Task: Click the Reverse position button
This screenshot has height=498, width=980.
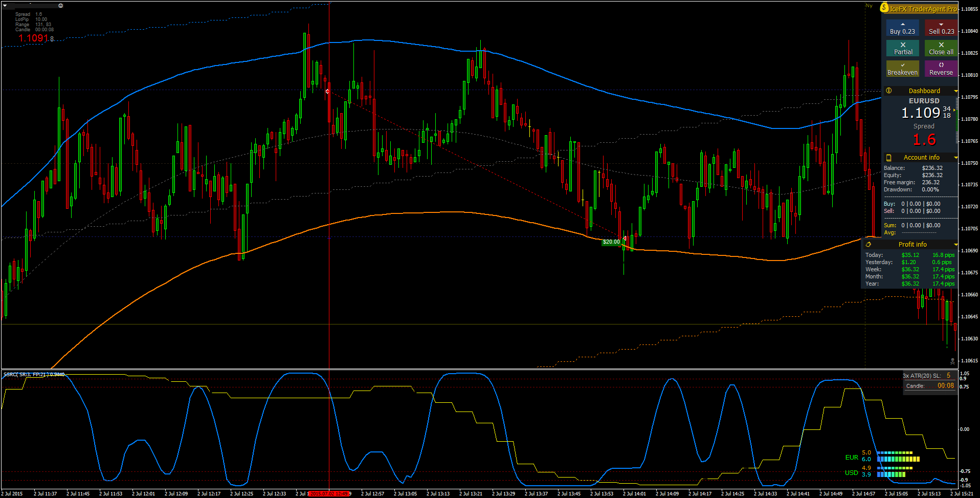Action: click(941, 69)
